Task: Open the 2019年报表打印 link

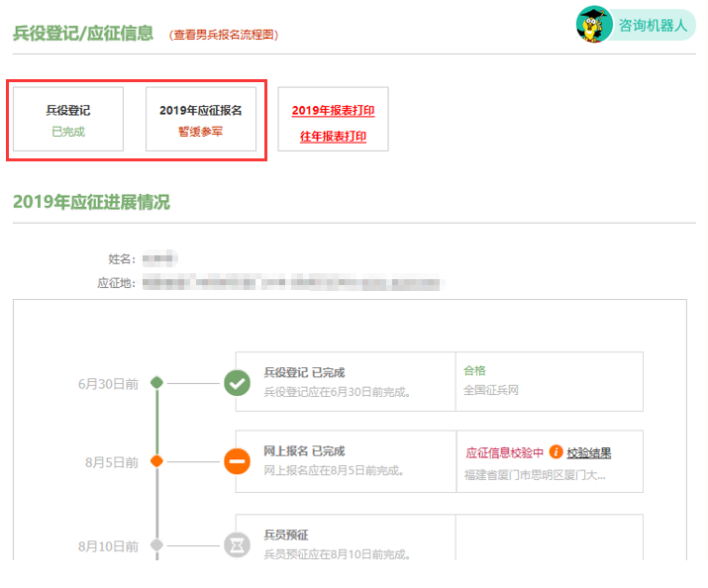Action: tap(333, 110)
